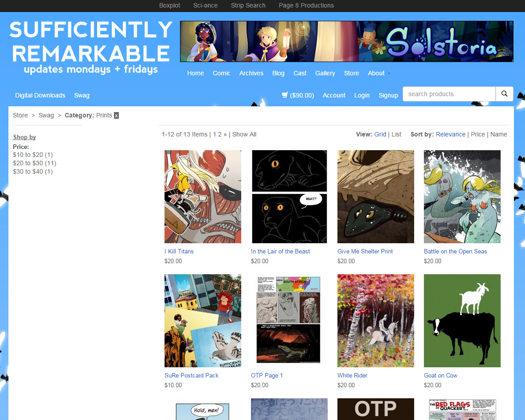Remove the Prints category filter
Viewport: 525px width, 420px height.
116,116
